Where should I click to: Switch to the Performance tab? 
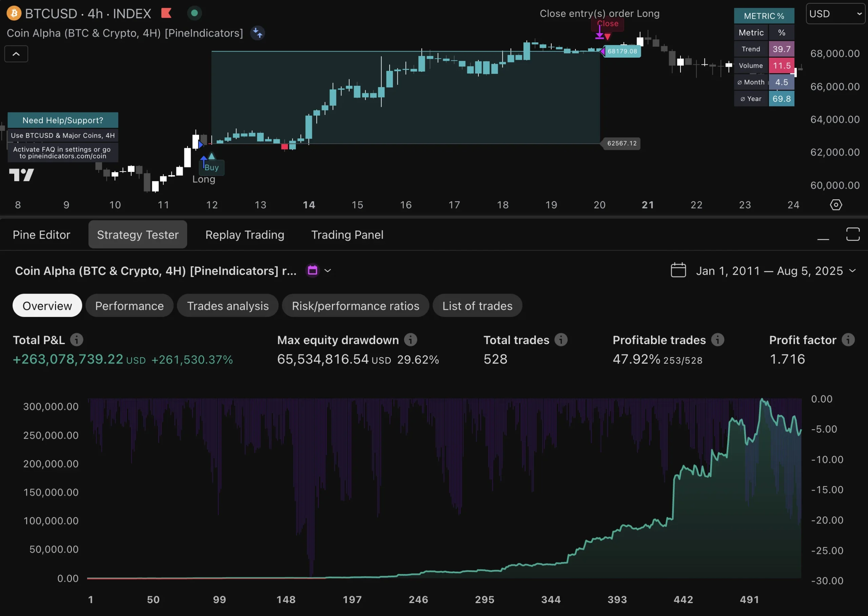coord(130,305)
